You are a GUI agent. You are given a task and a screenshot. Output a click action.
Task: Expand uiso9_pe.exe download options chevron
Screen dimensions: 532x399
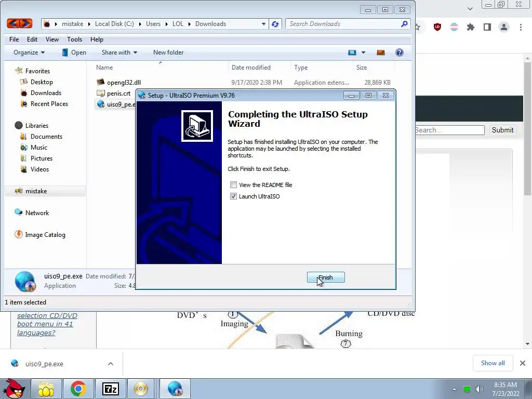(x=111, y=364)
